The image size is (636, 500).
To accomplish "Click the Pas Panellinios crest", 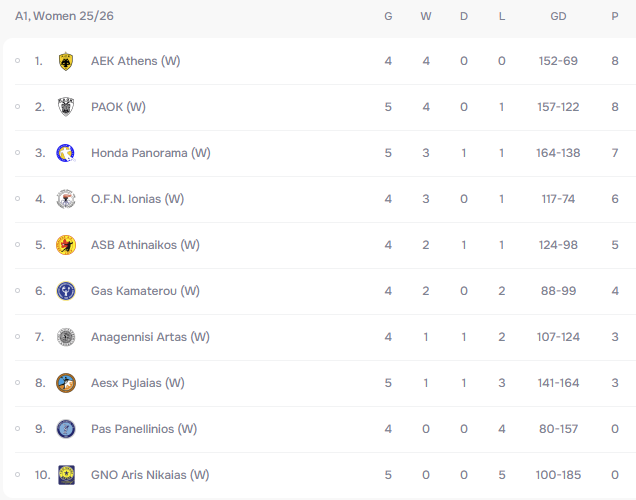I will click(x=66, y=429).
